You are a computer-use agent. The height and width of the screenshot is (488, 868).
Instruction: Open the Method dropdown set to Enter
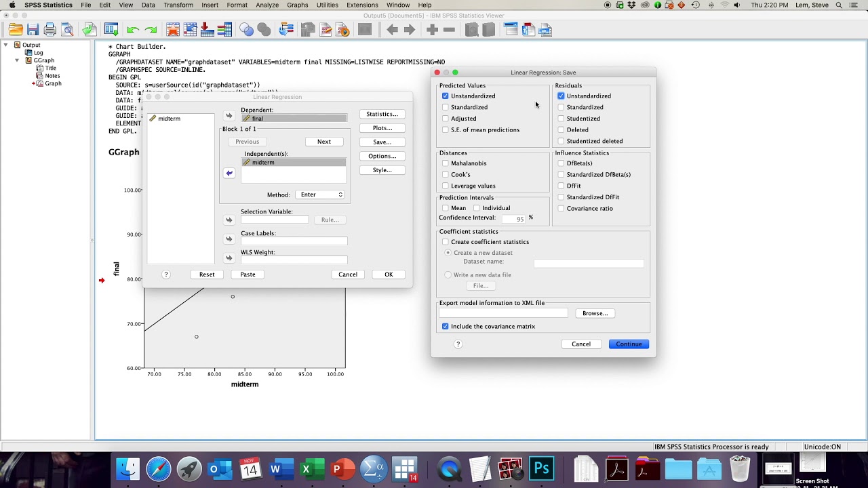[x=321, y=195]
